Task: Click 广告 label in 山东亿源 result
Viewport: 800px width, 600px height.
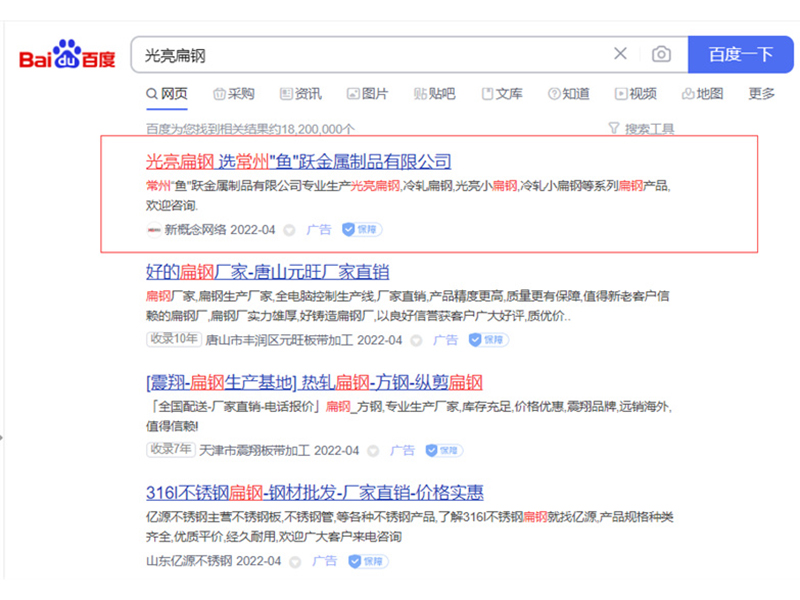Action: click(x=324, y=561)
